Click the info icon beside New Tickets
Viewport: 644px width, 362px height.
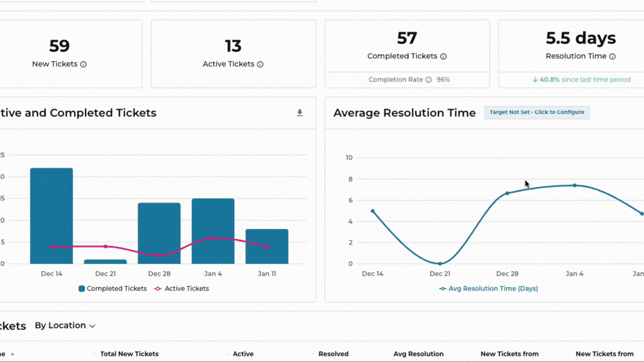point(83,64)
